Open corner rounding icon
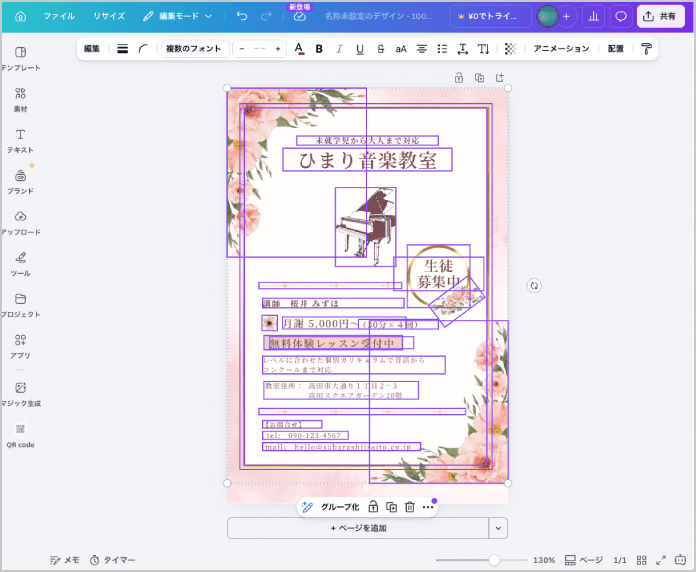The height and width of the screenshot is (572, 696). pos(143,49)
